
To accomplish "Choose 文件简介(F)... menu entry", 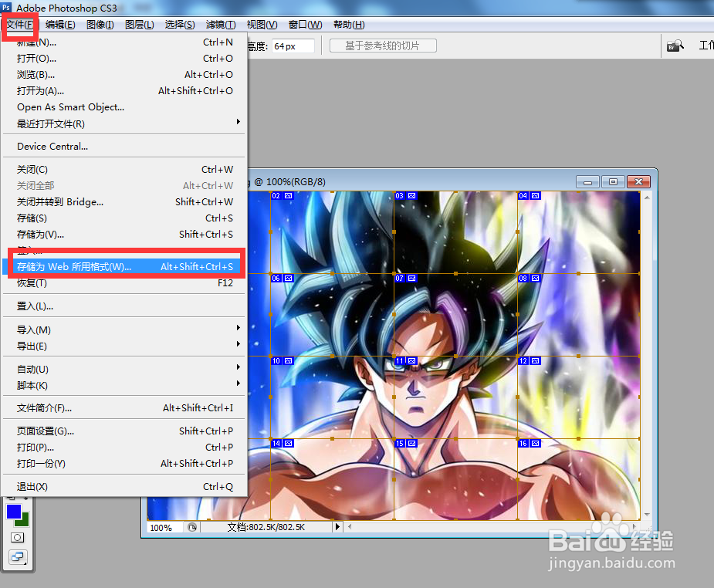I will pos(124,408).
